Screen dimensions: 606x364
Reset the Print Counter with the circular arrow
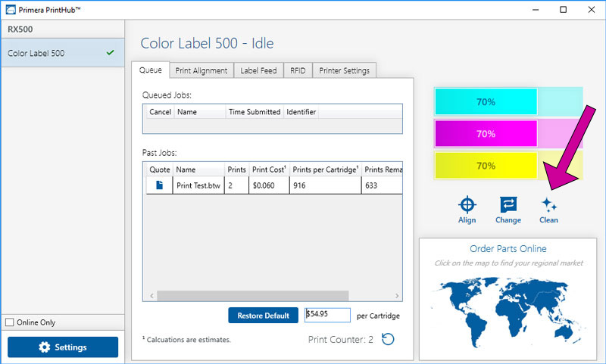tap(388, 339)
